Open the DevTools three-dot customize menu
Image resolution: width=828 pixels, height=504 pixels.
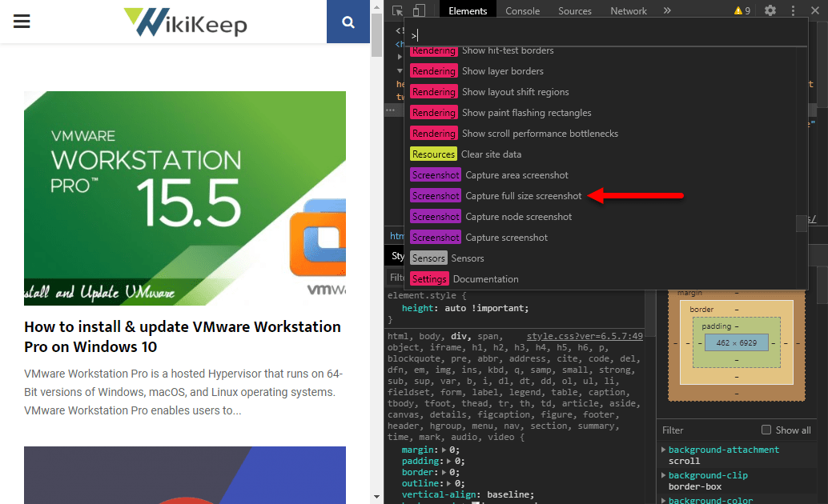793,10
